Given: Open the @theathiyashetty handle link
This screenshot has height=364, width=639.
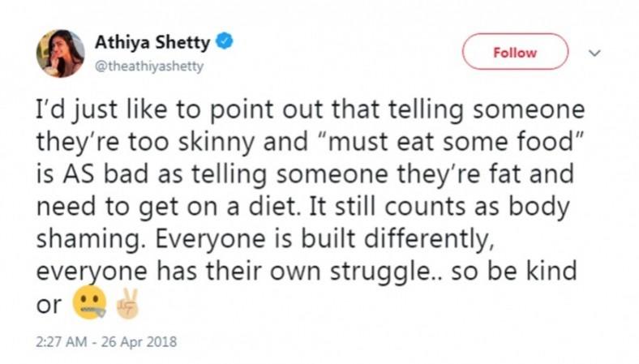Looking at the screenshot, I should point(149,66).
